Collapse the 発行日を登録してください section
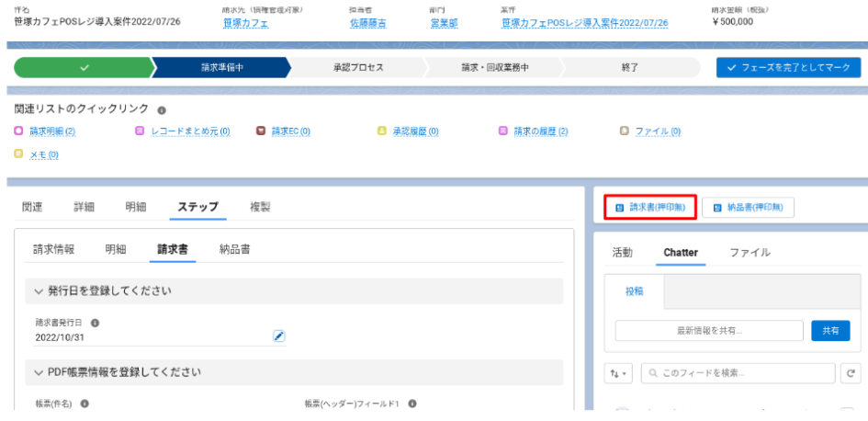 click(39, 291)
